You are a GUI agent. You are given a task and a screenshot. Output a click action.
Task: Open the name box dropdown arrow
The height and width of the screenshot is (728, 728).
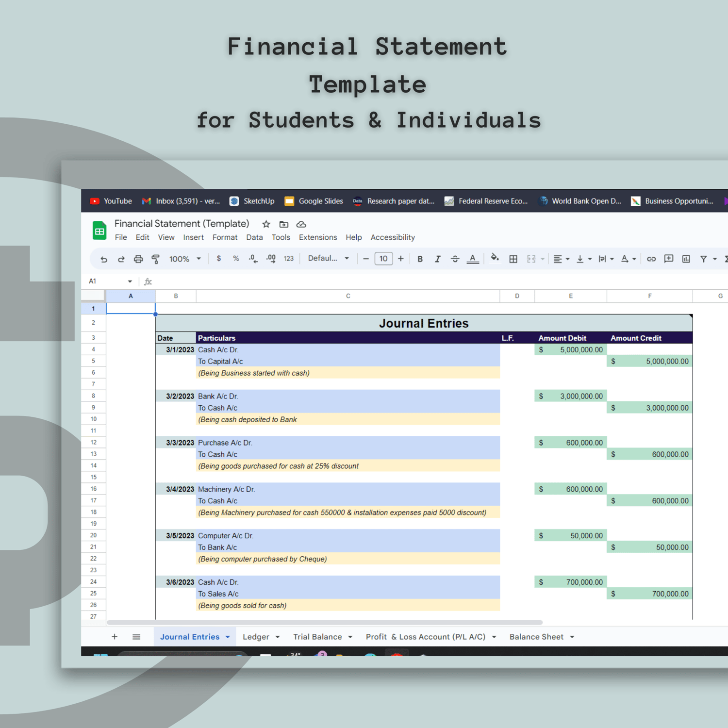click(x=130, y=281)
